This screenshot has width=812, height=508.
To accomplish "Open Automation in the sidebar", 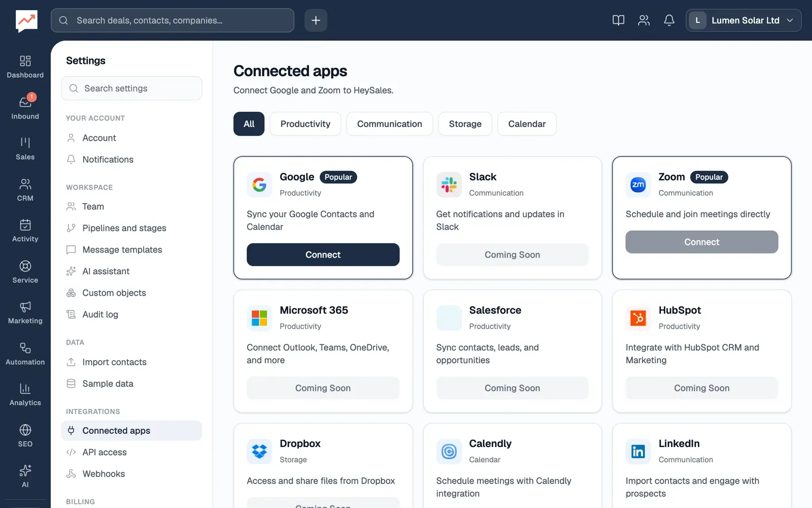I will (25, 354).
